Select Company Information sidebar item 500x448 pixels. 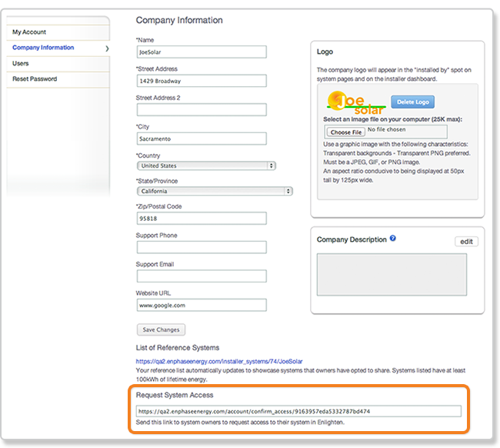click(x=44, y=48)
